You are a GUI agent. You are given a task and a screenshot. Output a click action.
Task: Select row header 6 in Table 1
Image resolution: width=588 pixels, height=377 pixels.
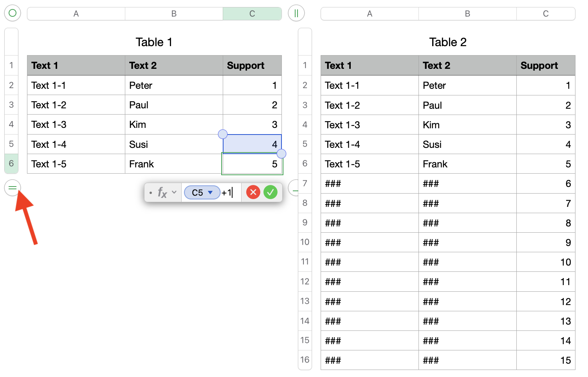click(x=11, y=163)
